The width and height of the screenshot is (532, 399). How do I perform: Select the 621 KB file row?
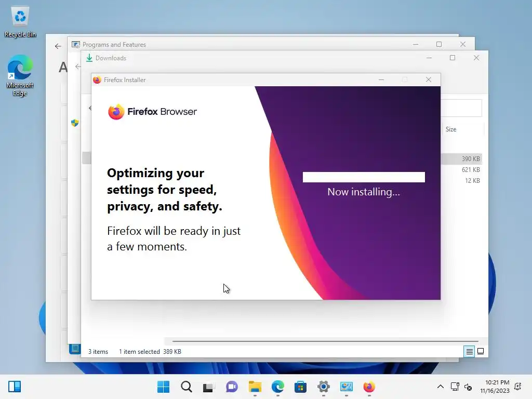[x=462, y=170]
